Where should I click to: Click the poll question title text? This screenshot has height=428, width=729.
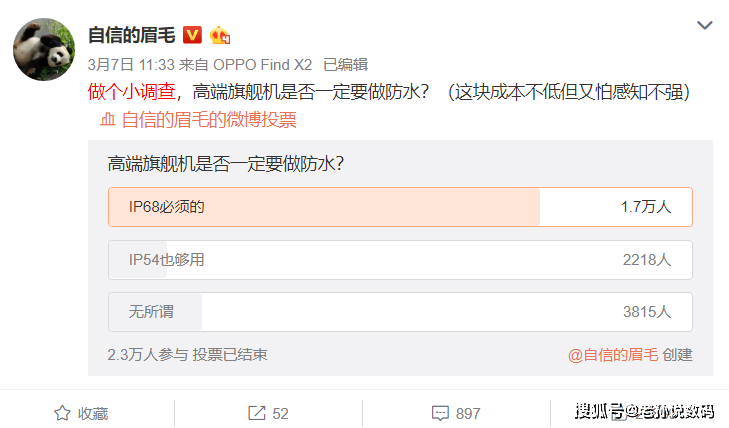(226, 163)
